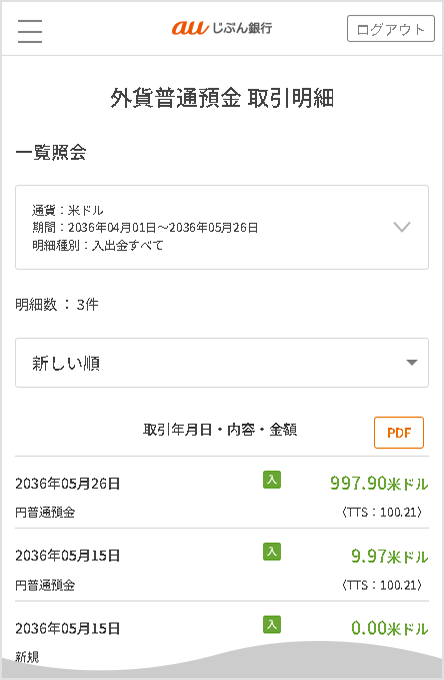
Task: Click the 明細種別:入出金すべて line
Action: (98, 245)
